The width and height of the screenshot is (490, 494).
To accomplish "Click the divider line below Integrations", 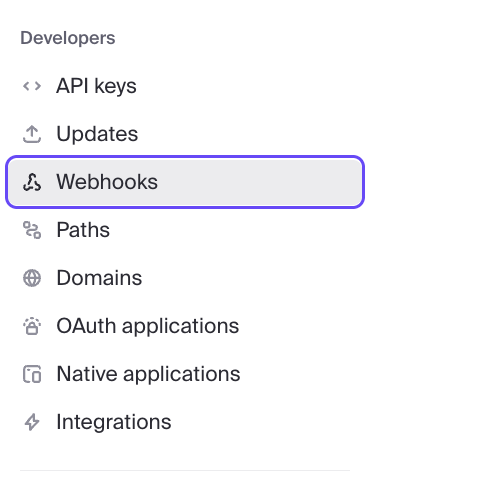I will (185, 471).
